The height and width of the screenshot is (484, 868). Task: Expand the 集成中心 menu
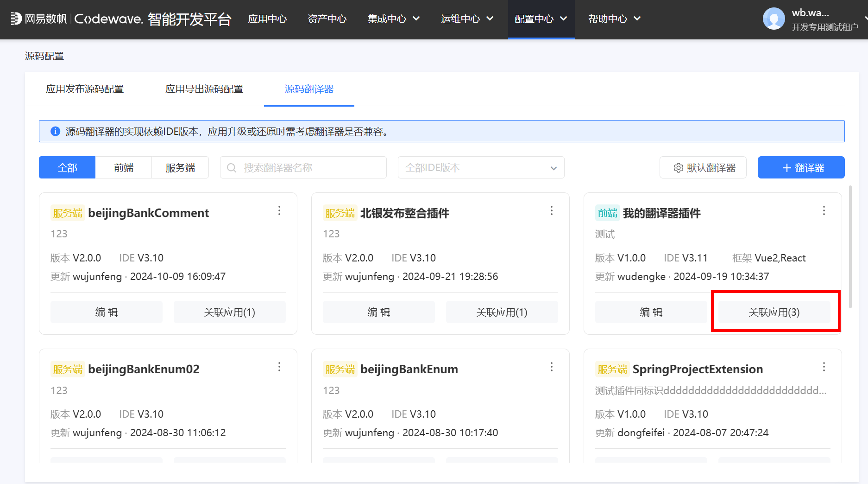pos(393,19)
